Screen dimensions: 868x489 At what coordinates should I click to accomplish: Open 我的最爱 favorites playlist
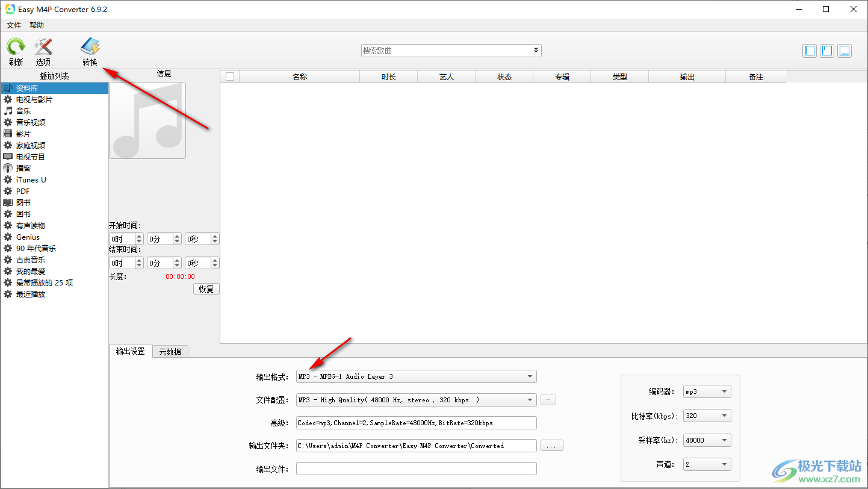pyautogui.click(x=55, y=271)
